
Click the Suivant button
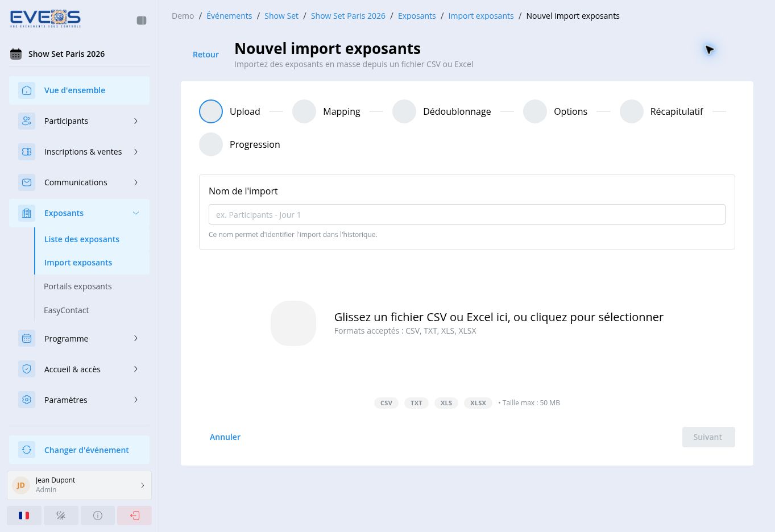708,437
